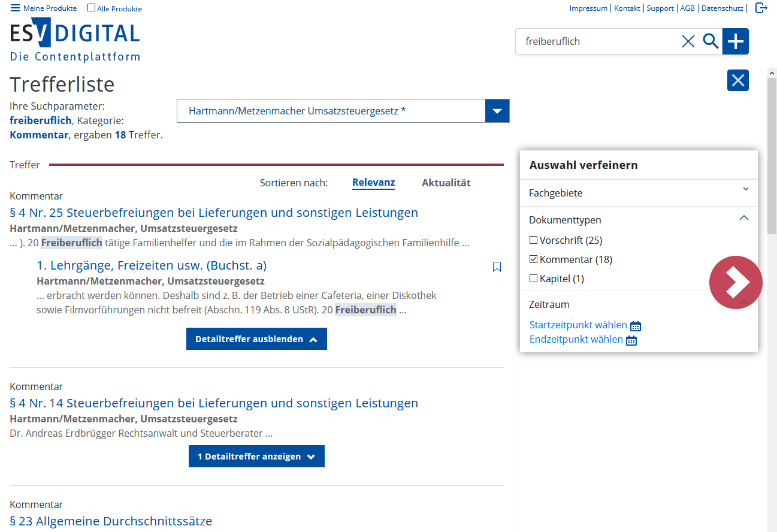Click the logout icon at top right
The height and width of the screenshot is (532, 777).
(x=761, y=8)
